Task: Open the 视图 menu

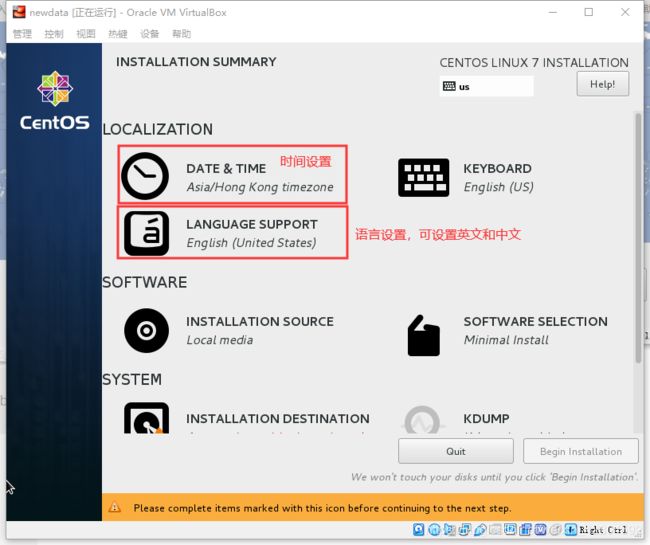Action: point(86,34)
